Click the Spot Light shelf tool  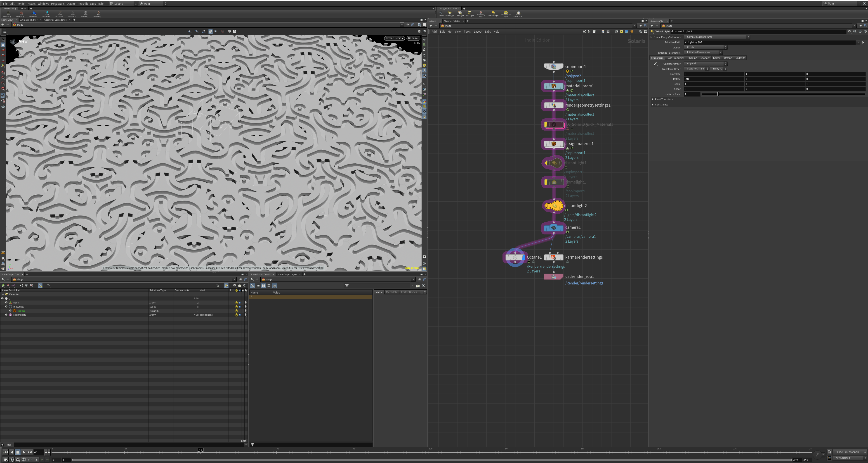460,14
